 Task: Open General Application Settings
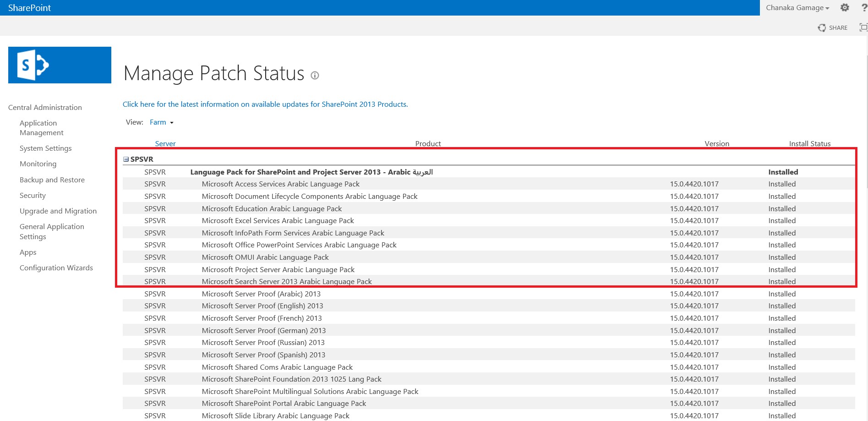[x=52, y=232]
